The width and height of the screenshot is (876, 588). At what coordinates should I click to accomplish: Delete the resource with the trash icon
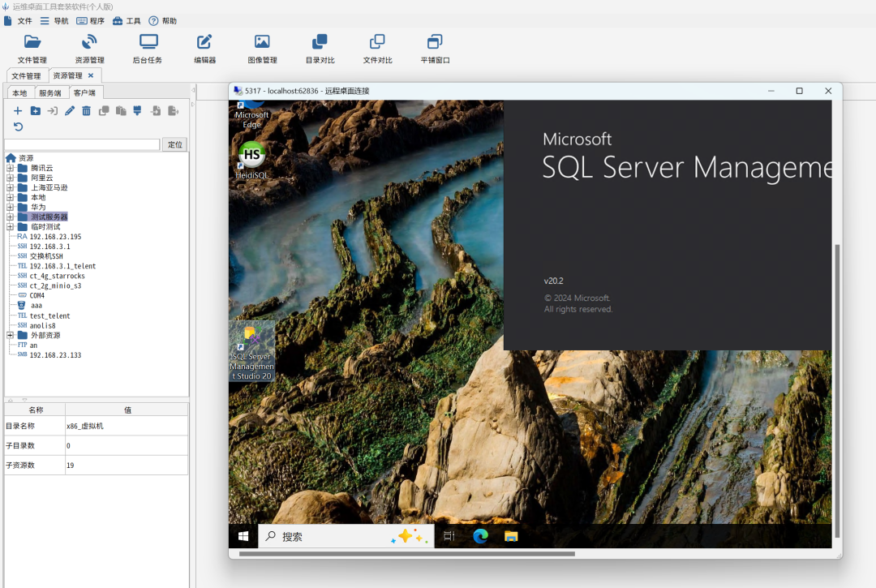[x=86, y=110]
